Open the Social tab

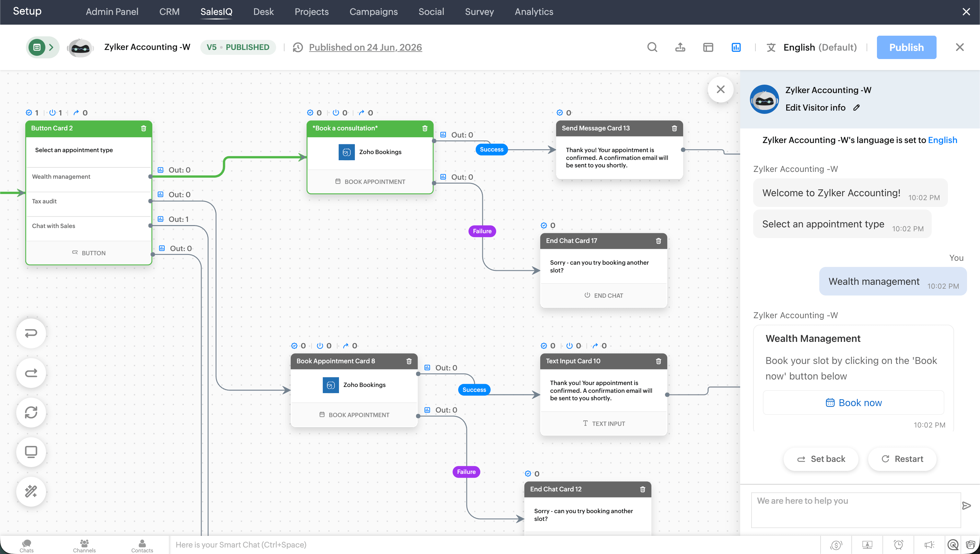point(431,11)
